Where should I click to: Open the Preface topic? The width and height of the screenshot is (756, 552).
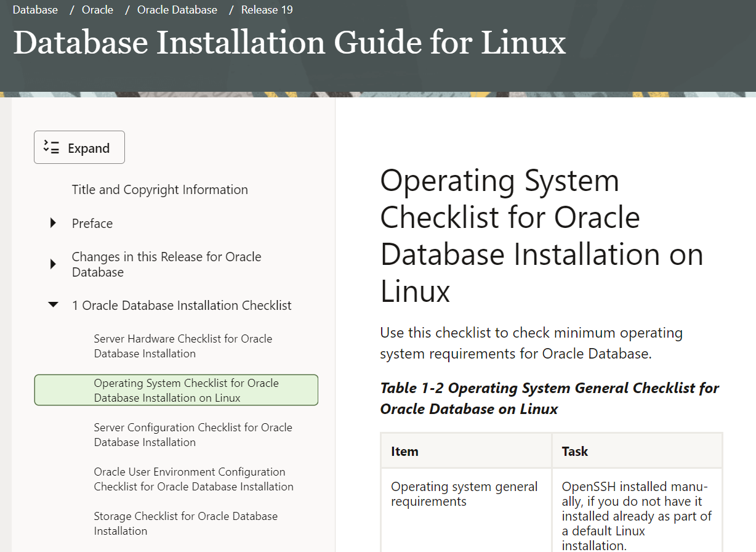92,223
